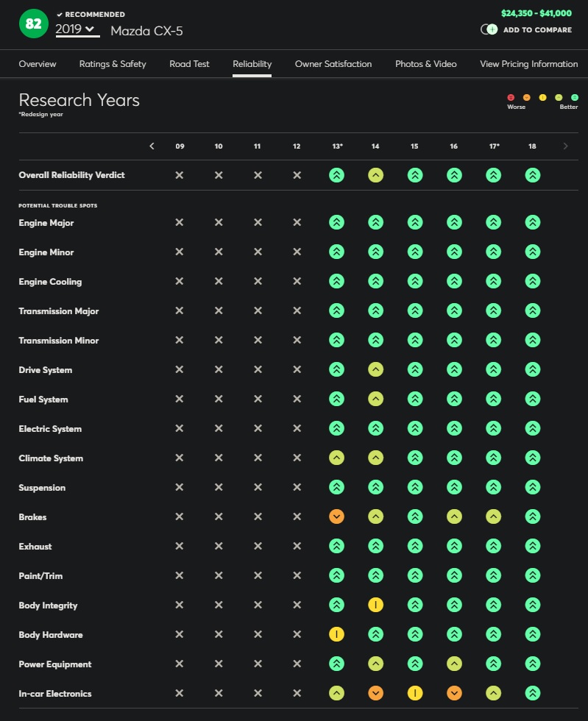Click the Mazda CX-5 model title
The image size is (588, 721).
pos(146,31)
